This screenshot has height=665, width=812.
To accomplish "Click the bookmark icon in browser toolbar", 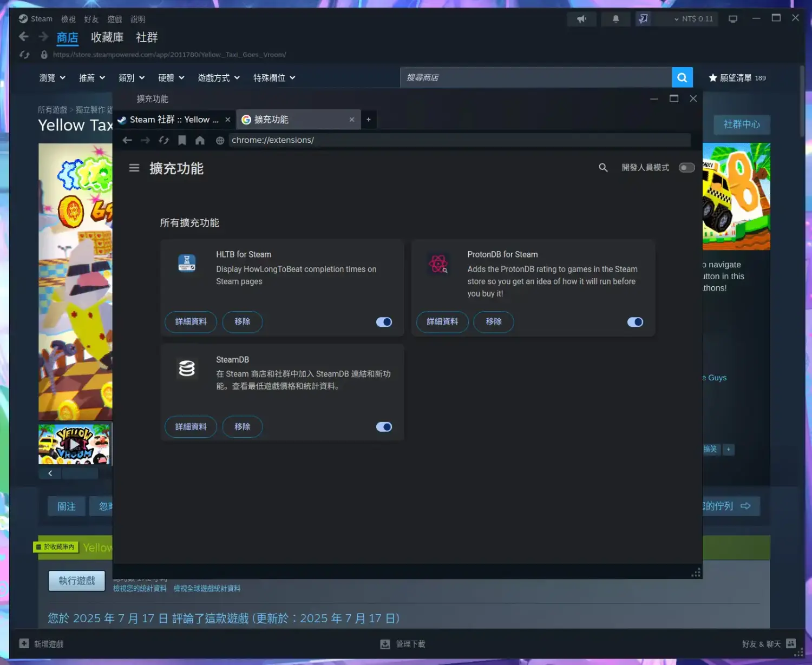I will point(182,140).
